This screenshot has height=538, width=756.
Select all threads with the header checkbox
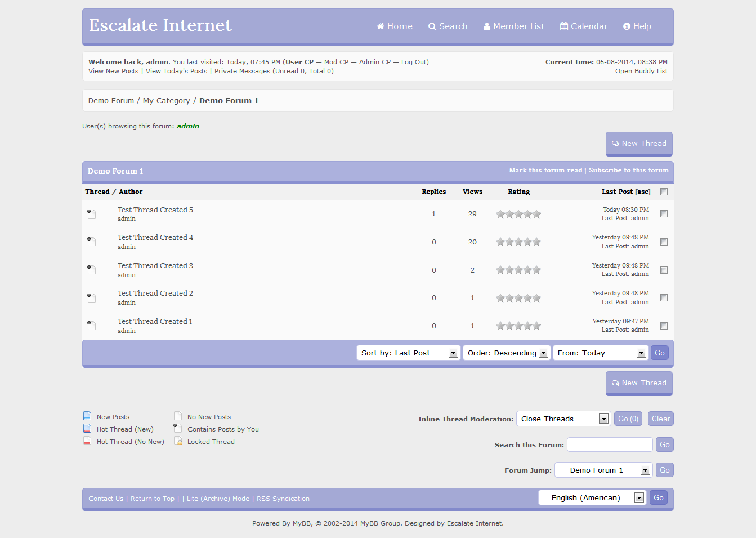[664, 192]
